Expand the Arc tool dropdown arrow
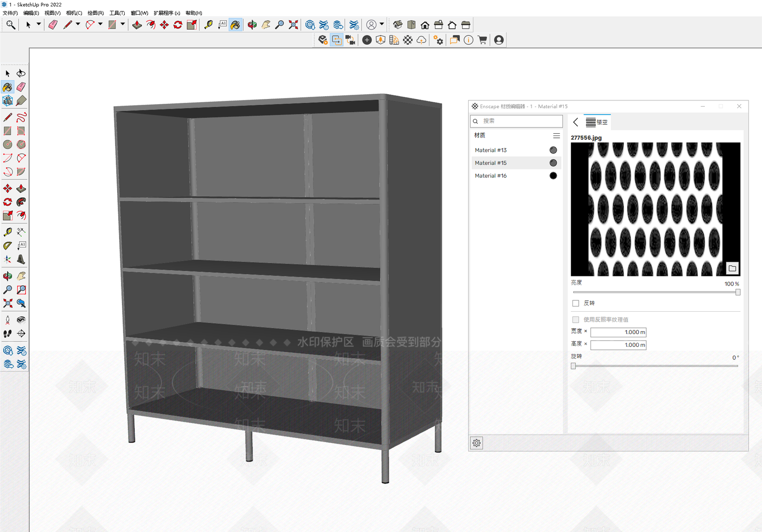The image size is (762, 532). (x=100, y=24)
